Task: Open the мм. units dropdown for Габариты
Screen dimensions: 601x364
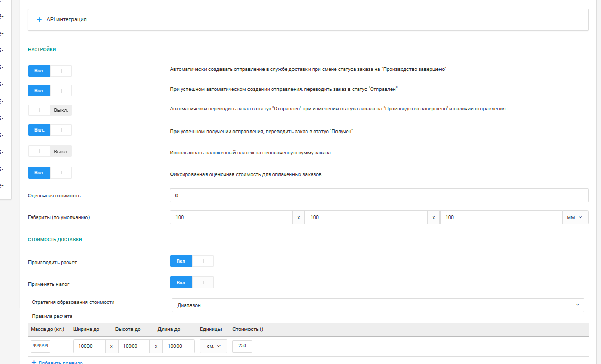Action: (575, 217)
